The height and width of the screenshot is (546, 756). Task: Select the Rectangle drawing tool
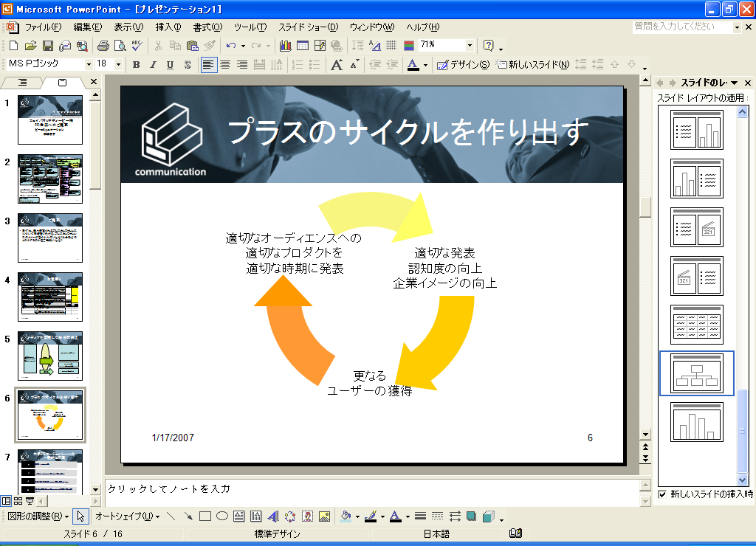pos(205,516)
